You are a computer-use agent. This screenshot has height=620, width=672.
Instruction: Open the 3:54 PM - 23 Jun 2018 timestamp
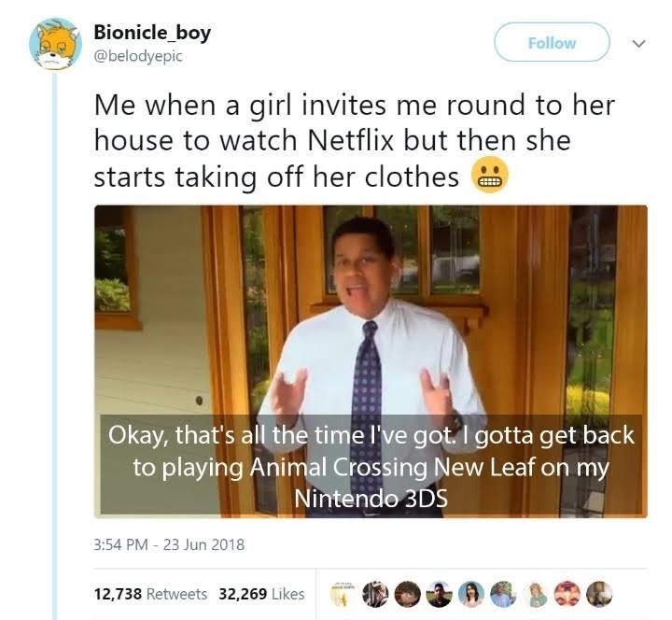tap(169, 544)
